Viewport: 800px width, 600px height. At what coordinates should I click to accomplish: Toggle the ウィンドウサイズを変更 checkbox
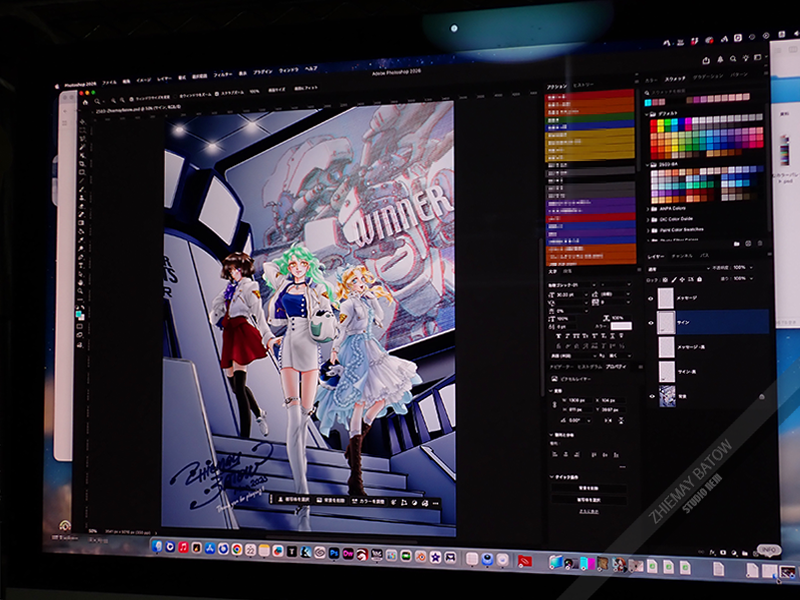click(x=131, y=99)
